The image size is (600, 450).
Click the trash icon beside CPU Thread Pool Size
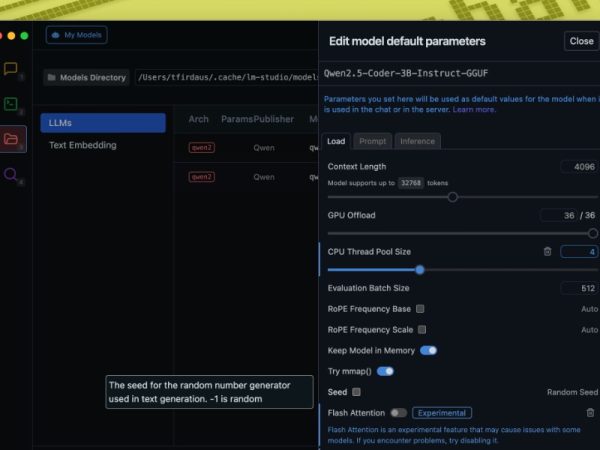pos(548,251)
